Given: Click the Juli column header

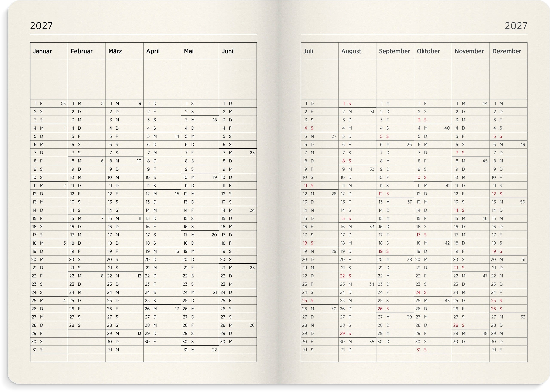Looking at the screenshot, I should [308, 51].
